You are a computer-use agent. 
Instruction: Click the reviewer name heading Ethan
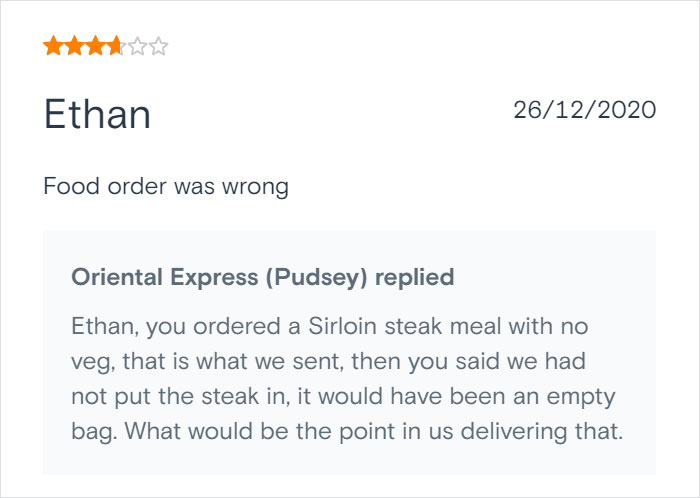pos(97,115)
